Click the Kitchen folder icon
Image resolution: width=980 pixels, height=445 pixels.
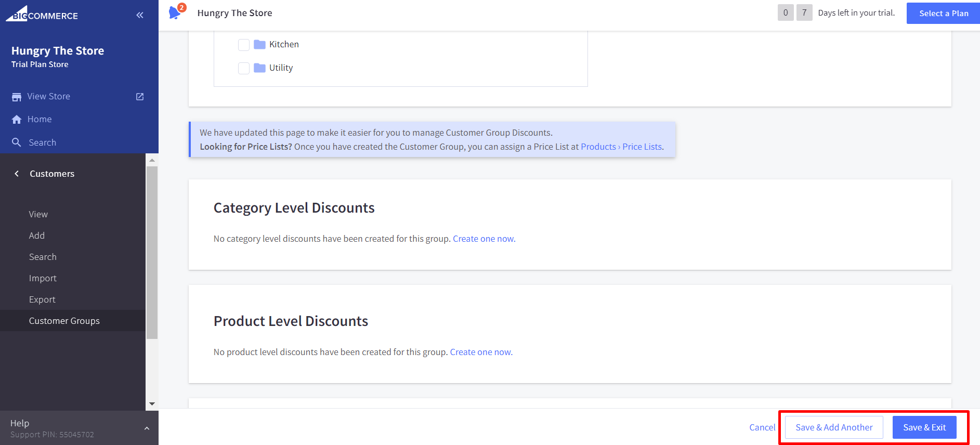pos(259,45)
